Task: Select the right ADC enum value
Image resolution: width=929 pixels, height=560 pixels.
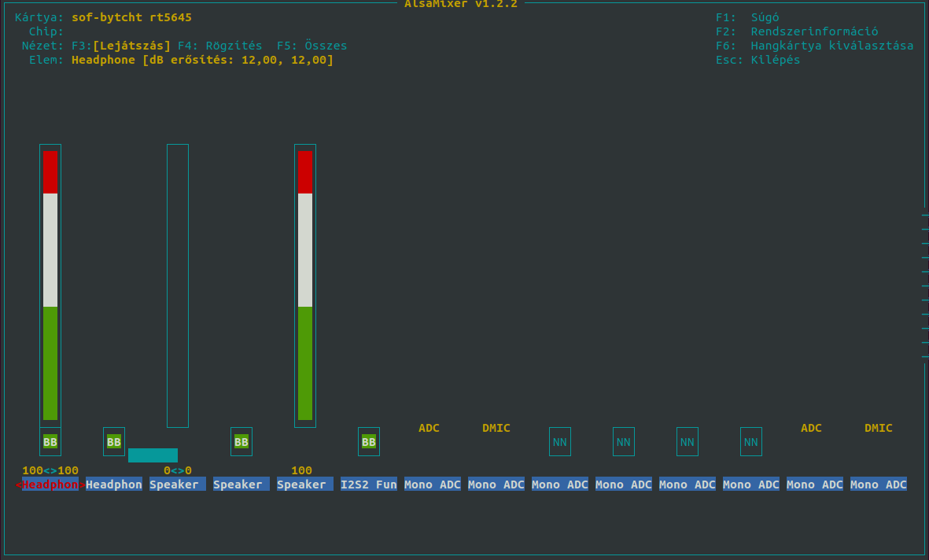Action: point(811,428)
